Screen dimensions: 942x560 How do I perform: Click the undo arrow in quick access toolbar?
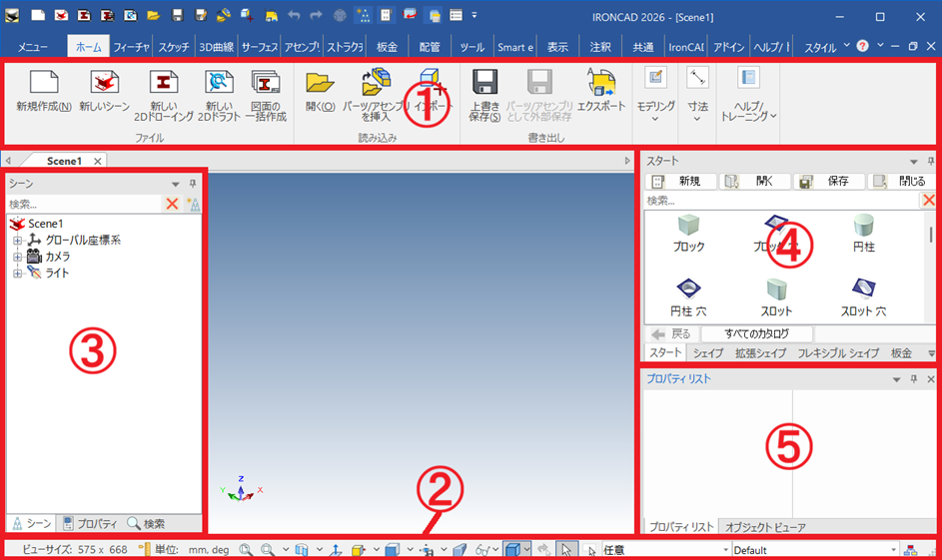point(293,16)
